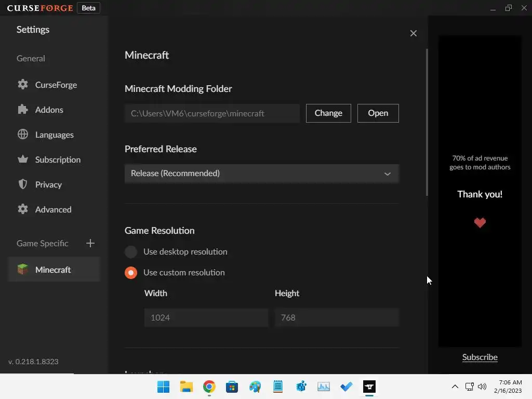Click the 'Thank you!' text
532x399 pixels.
tap(480, 194)
